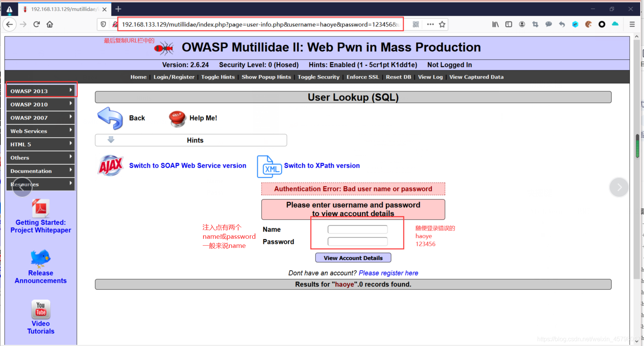Open View Captured Data menu item
The width and height of the screenshot is (644, 346).
476,77
